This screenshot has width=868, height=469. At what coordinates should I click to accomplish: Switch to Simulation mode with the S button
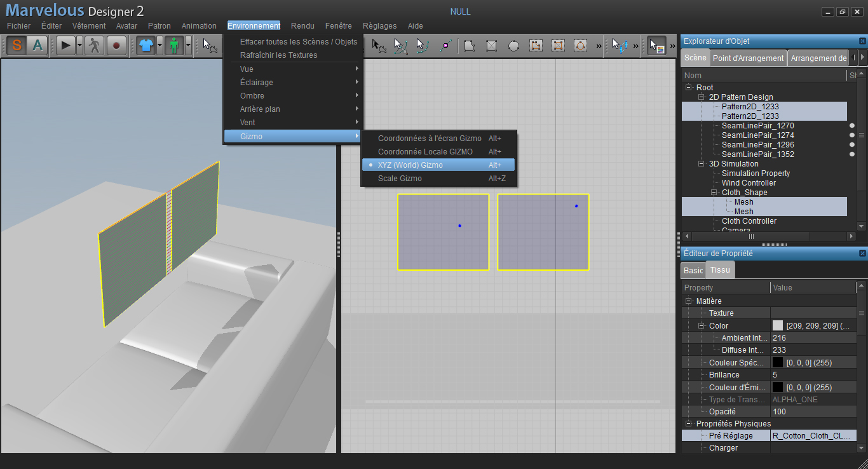(17, 45)
